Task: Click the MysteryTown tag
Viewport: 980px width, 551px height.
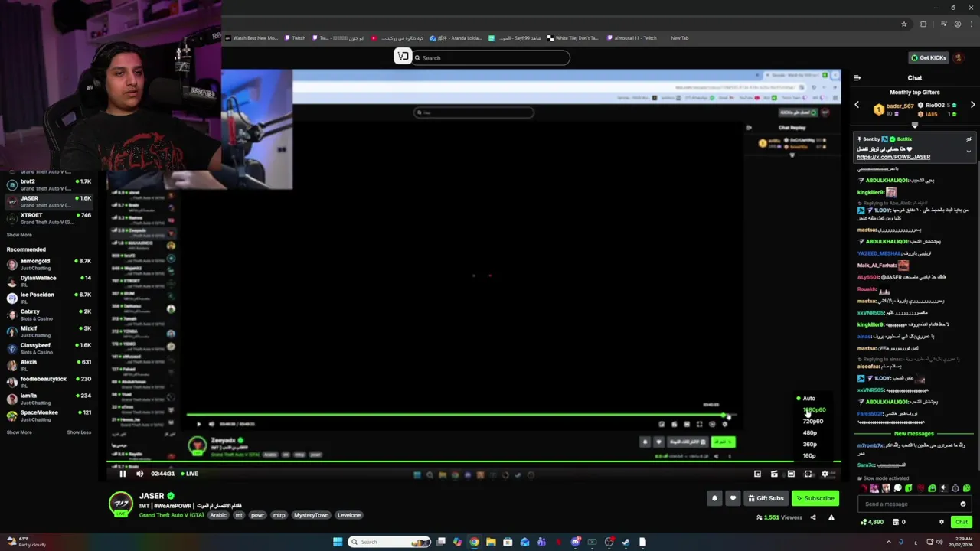Action: click(x=311, y=515)
